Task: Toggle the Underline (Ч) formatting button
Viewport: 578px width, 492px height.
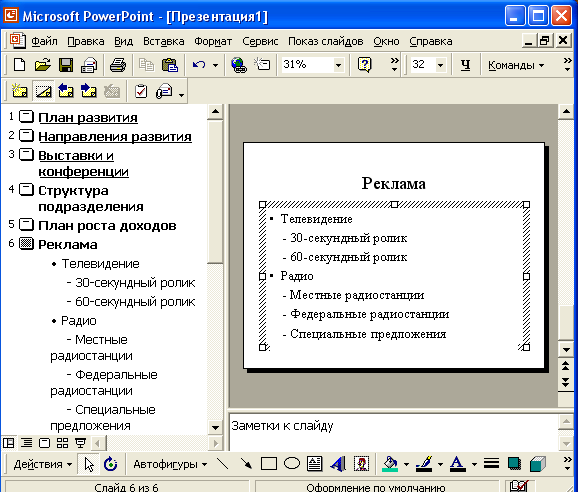Action: (x=466, y=65)
